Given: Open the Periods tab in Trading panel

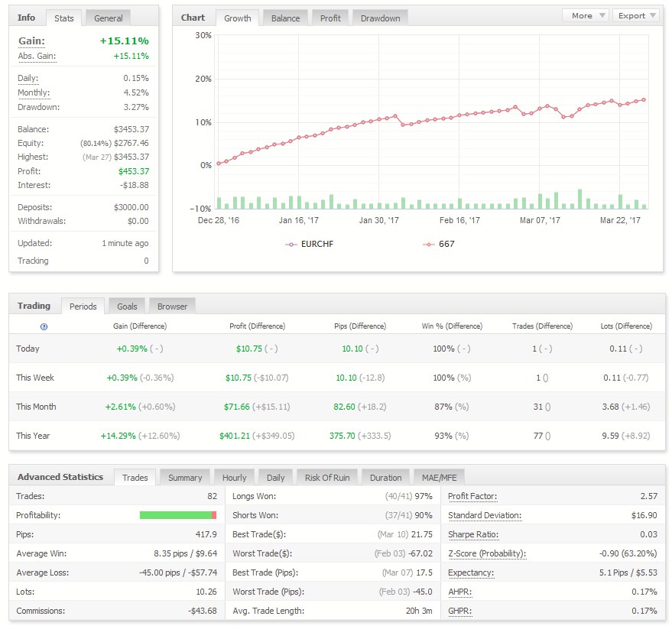Looking at the screenshot, I should [83, 307].
